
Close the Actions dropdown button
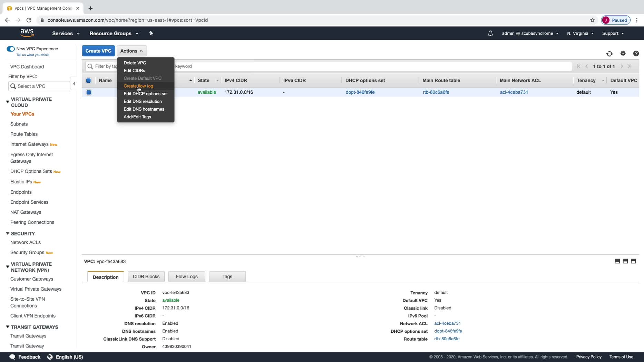[x=131, y=51]
